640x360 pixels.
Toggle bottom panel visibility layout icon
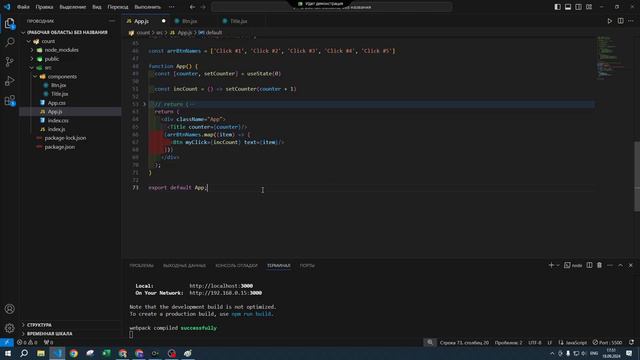coord(568,7)
